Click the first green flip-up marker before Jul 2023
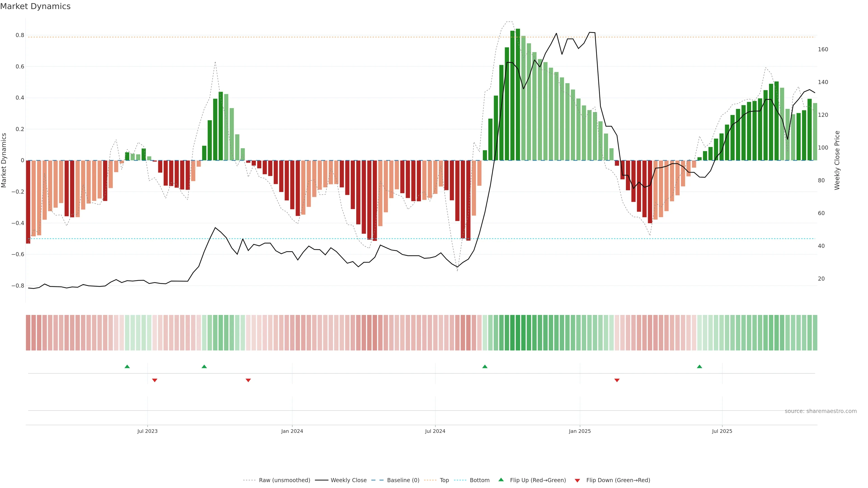 click(x=127, y=366)
